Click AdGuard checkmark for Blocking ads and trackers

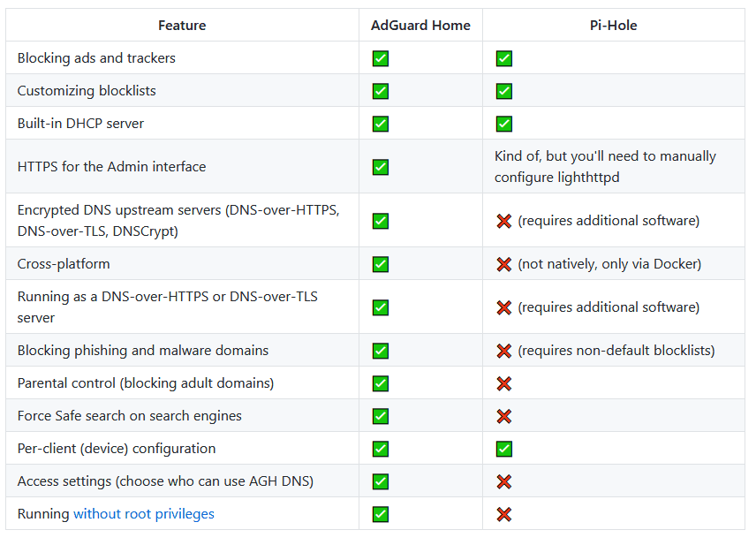(381, 58)
